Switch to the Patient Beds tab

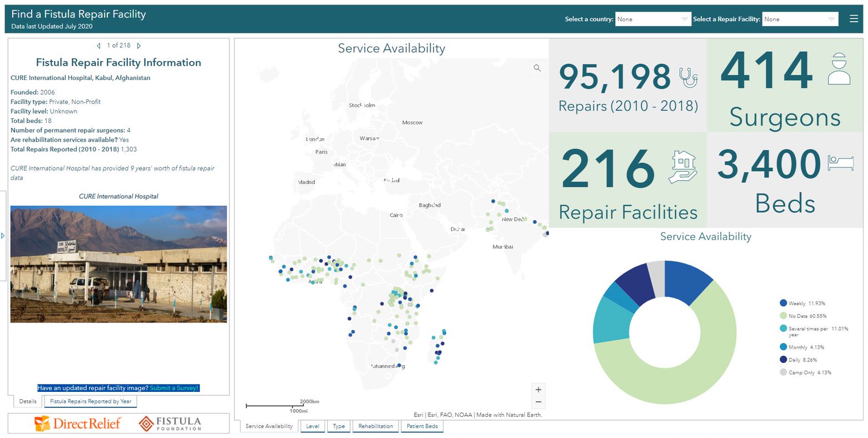(x=422, y=426)
